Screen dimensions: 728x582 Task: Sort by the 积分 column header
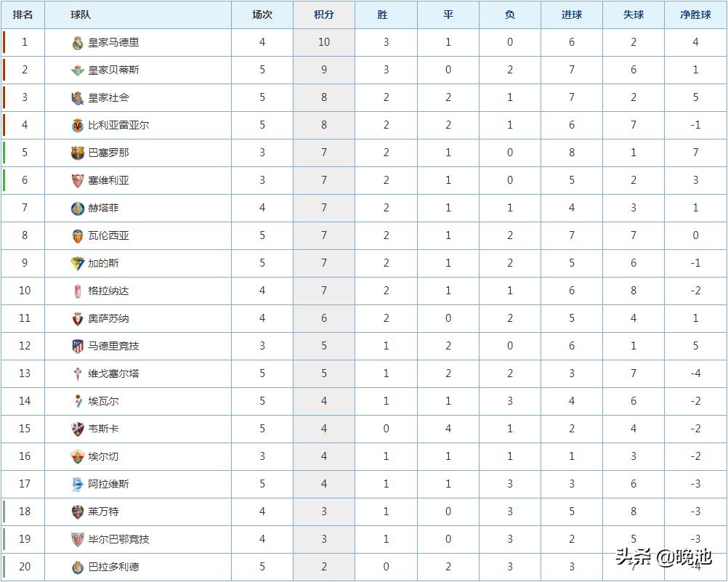point(324,15)
